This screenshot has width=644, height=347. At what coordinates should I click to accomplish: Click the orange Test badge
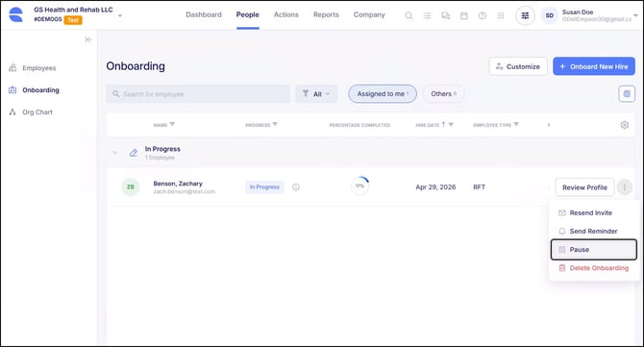pyautogui.click(x=73, y=20)
